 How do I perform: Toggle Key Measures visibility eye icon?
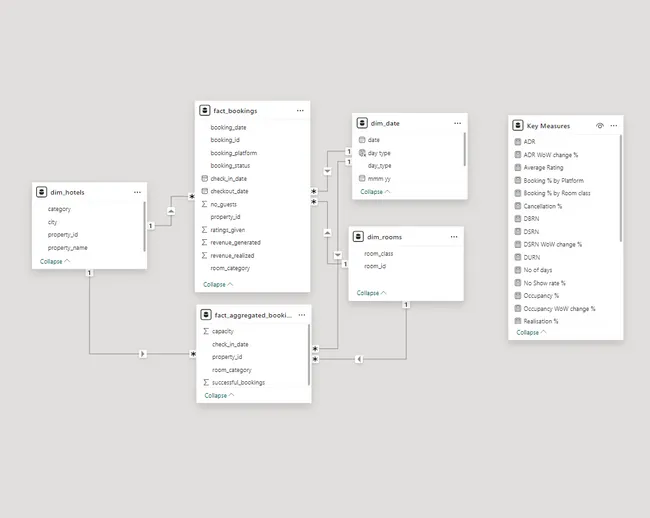pos(599,126)
